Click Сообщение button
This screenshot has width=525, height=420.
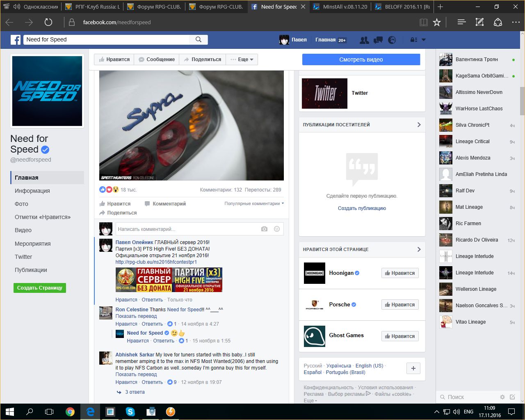pos(157,59)
